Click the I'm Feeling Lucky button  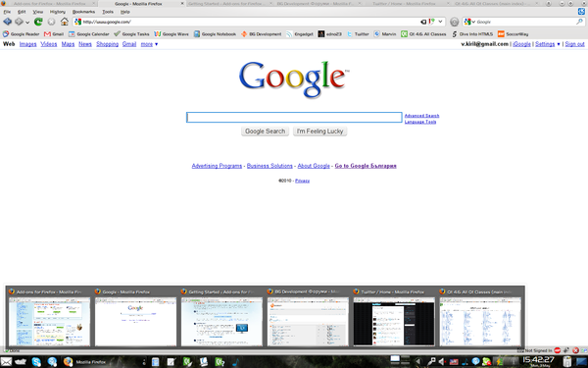[x=319, y=131]
